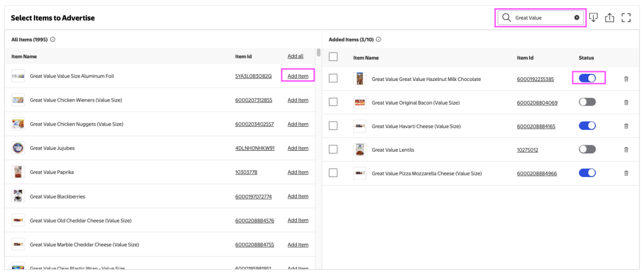Image resolution: width=644 pixels, height=278 pixels.
Task: Click the search magnifier icon
Action: coord(507,18)
